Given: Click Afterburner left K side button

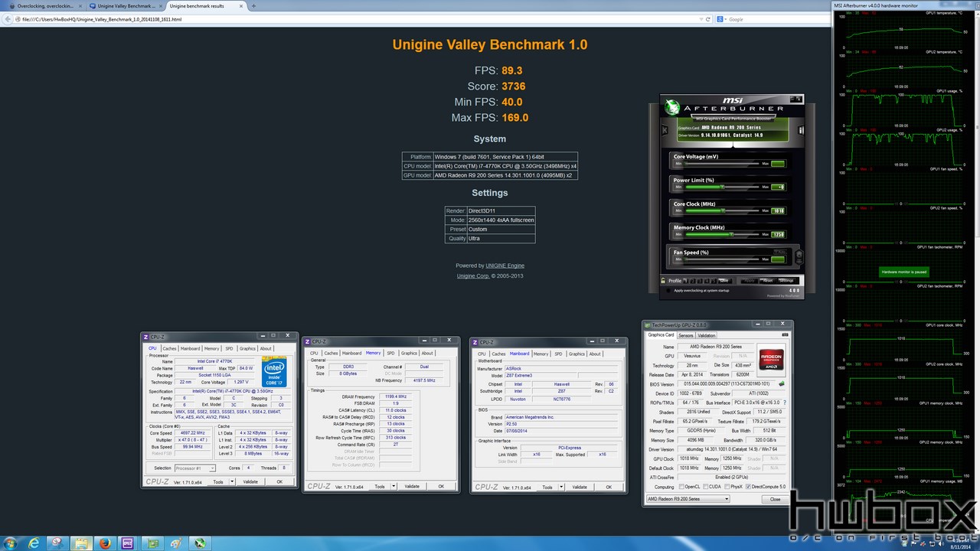Looking at the screenshot, I should [x=665, y=129].
